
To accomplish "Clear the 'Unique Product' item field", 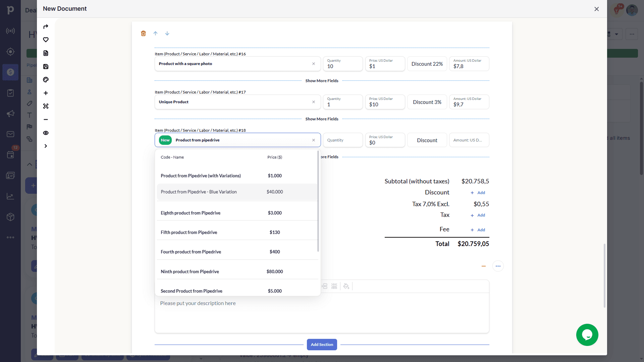I will coord(314,102).
